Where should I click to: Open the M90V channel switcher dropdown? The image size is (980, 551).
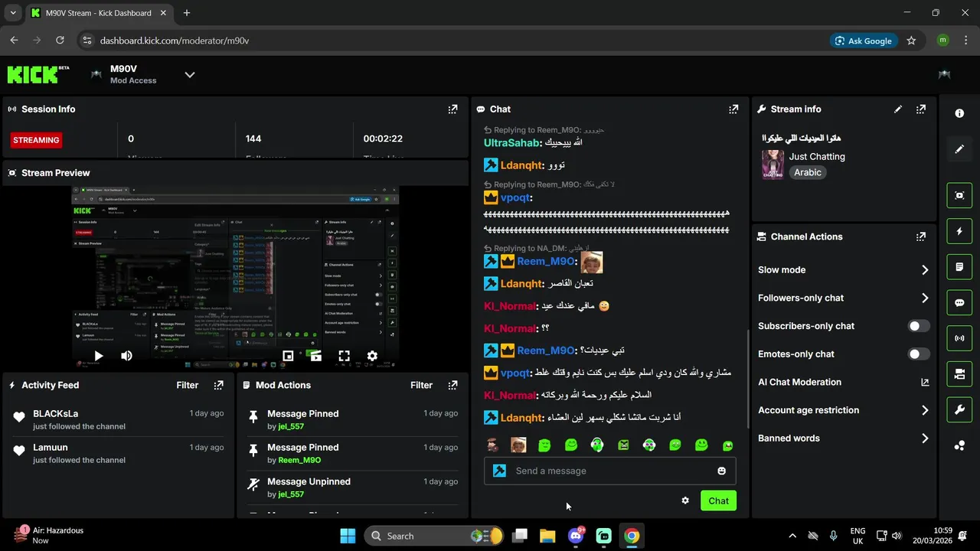coord(190,75)
